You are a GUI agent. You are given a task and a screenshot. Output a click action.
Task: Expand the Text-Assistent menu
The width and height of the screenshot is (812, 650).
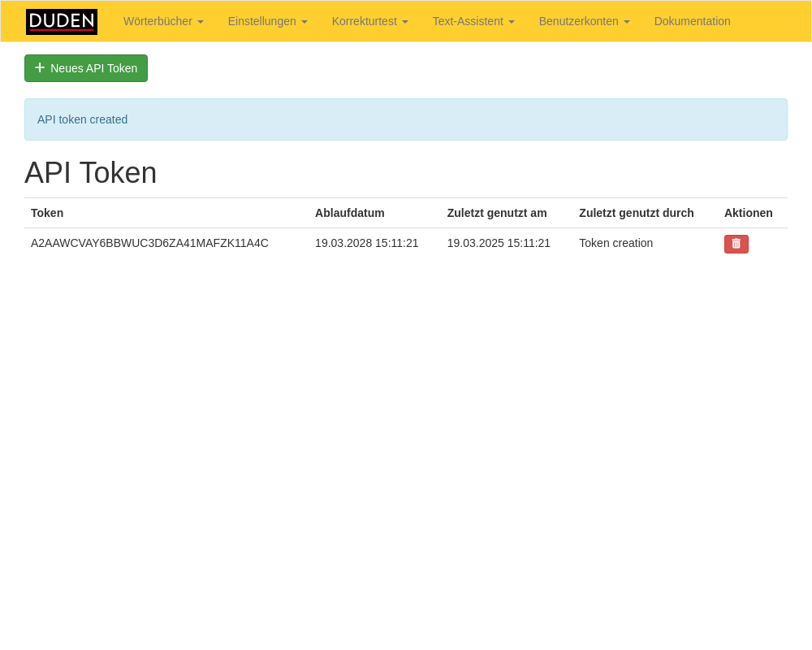pyautogui.click(x=473, y=21)
